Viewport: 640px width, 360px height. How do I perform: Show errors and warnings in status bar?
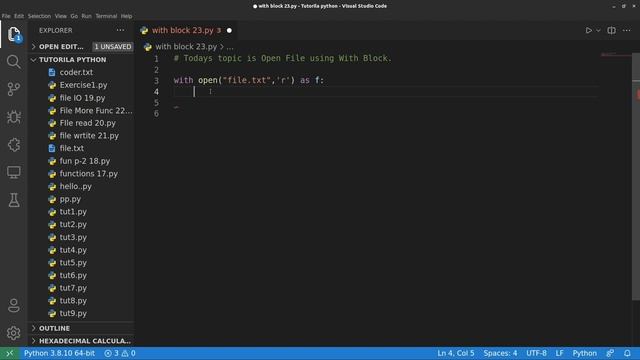(120, 353)
